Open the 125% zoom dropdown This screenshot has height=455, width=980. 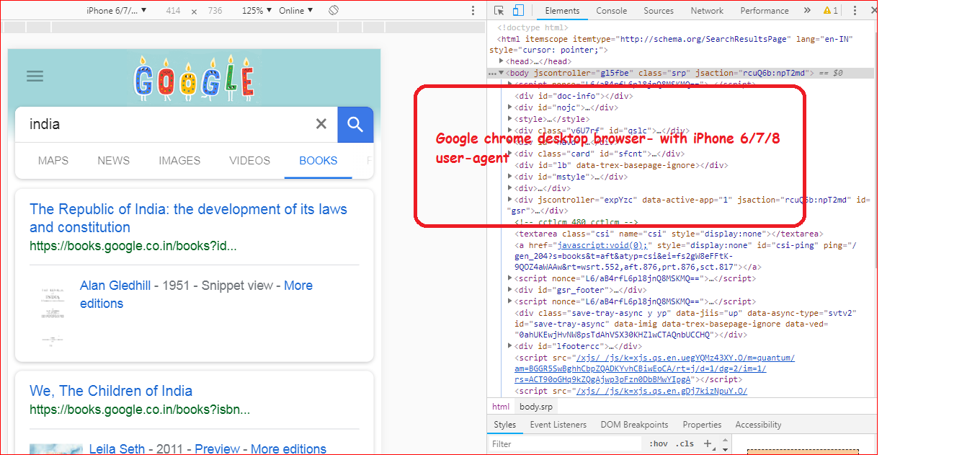coord(257,11)
